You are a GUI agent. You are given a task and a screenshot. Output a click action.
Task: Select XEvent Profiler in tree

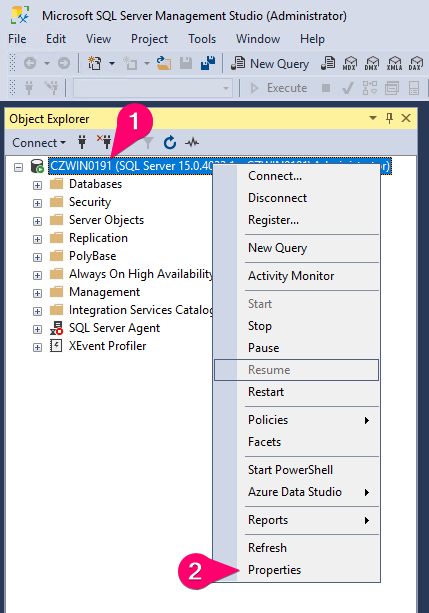[x=108, y=346]
